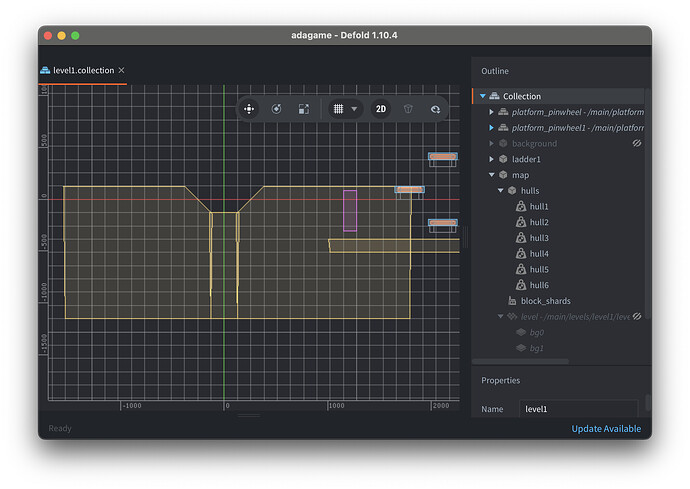The image size is (690, 489).
Task: Select the Collection icon in outline
Action: [x=494, y=96]
